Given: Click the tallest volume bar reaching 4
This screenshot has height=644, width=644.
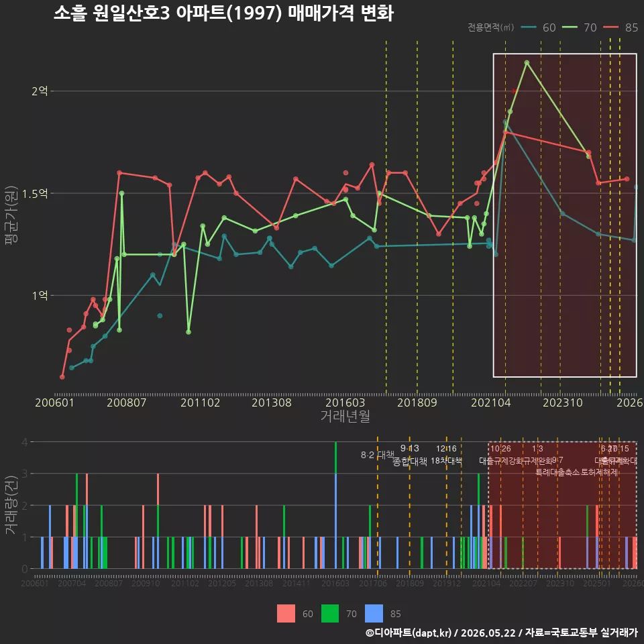Looking at the screenshot, I should [x=336, y=505].
